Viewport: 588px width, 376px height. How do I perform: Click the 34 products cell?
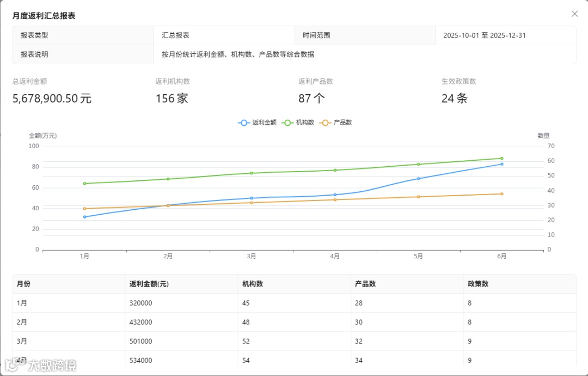point(407,360)
